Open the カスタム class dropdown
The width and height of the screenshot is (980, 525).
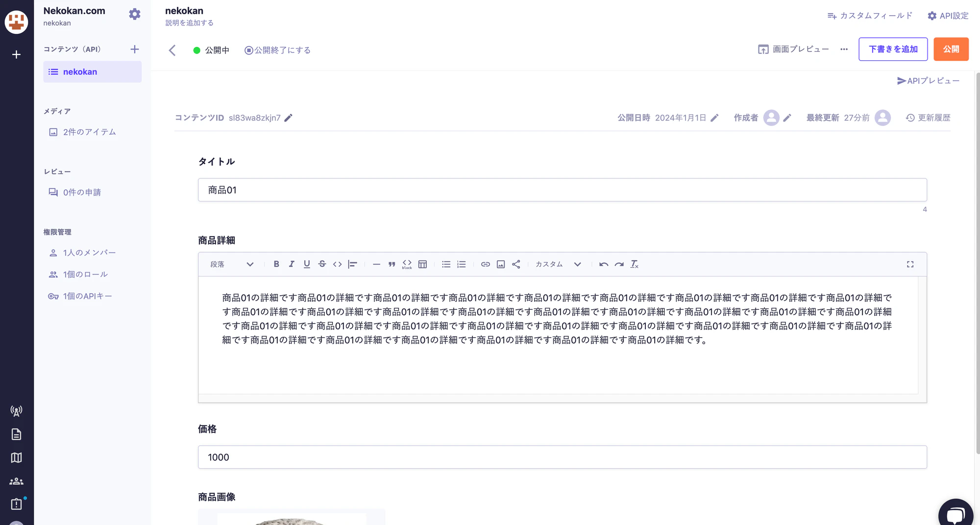click(558, 264)
